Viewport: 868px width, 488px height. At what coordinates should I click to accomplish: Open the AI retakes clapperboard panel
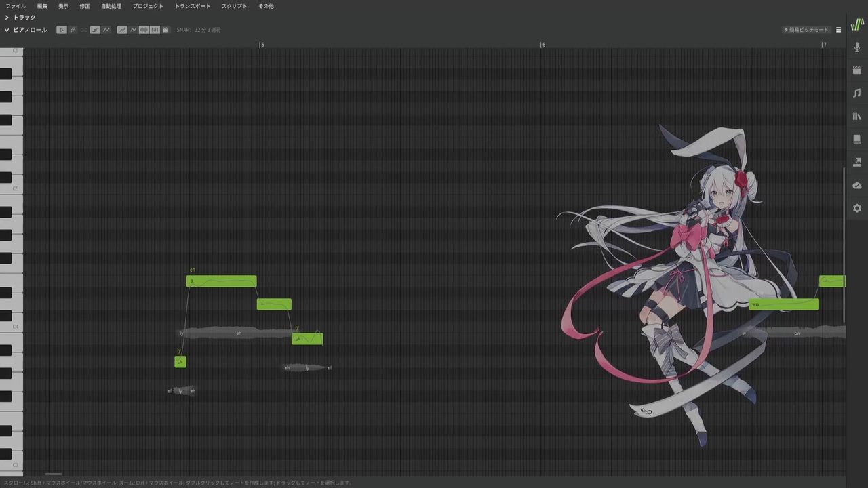[x=857, y=70]
